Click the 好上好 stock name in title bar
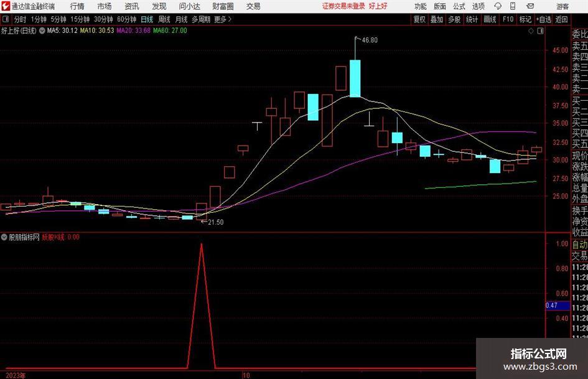Screen dimensions: 588x379 pos(378,6)
